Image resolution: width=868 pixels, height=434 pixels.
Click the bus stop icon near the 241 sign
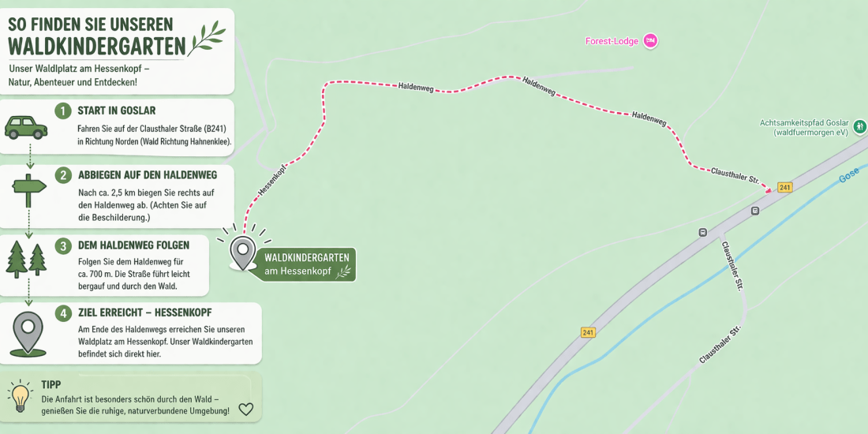[x=754, y=211]
